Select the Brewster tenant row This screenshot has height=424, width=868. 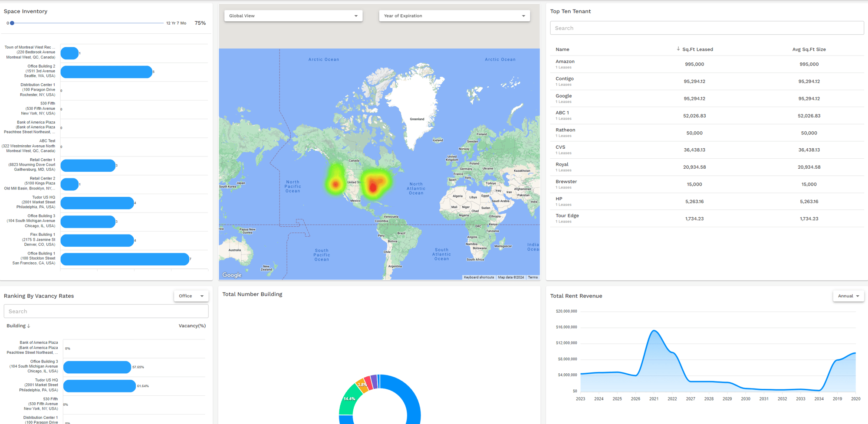click(x=707, y=184)
